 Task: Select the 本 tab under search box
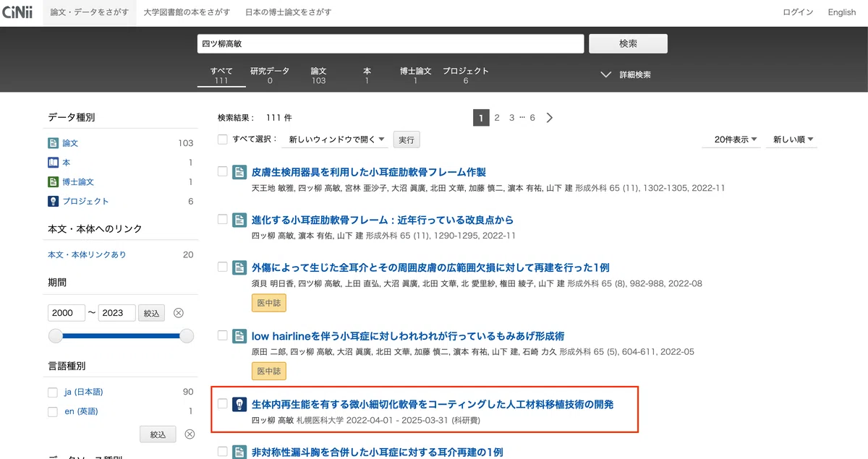(x=367, y=75)
